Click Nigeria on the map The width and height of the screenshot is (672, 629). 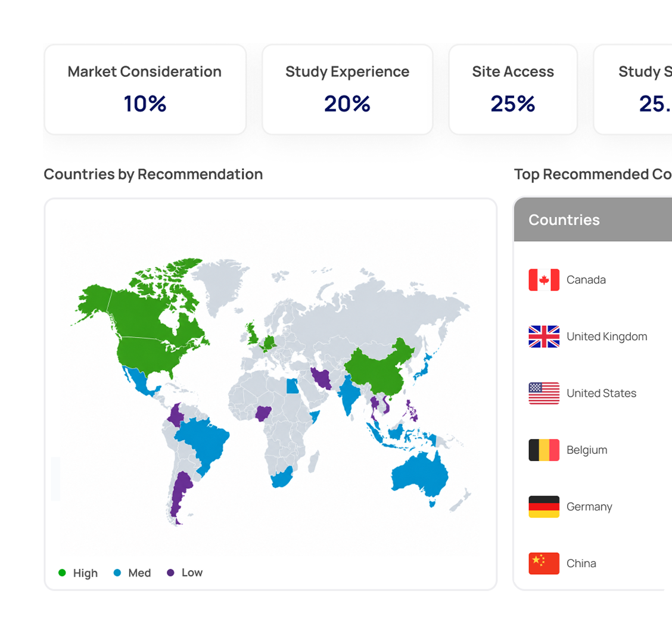(263, 413)
